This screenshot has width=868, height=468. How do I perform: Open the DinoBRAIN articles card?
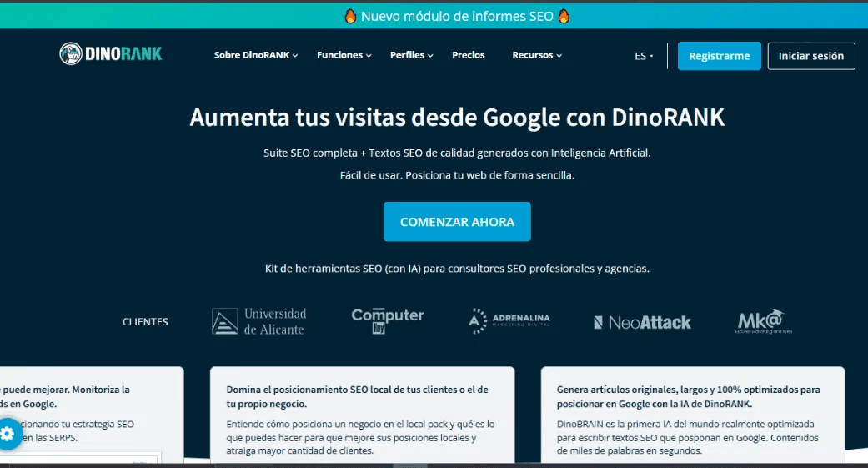coord(693,415)
